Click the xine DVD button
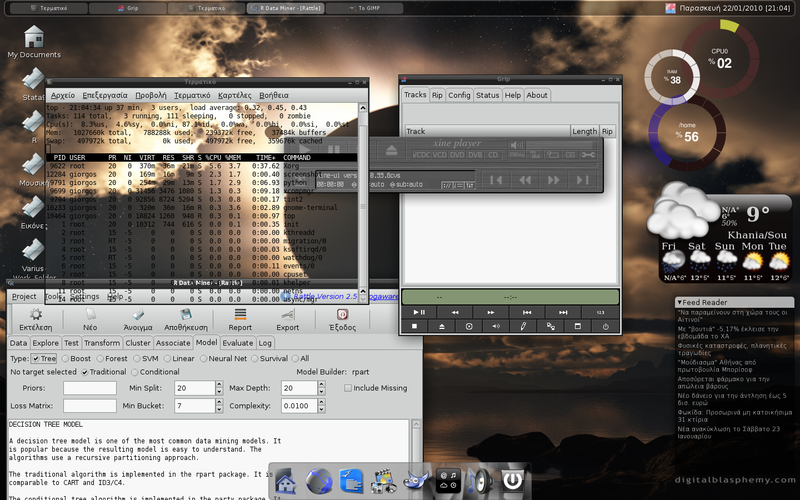Image resolution: width=800 pixels, height=500 pixels. 457,155
